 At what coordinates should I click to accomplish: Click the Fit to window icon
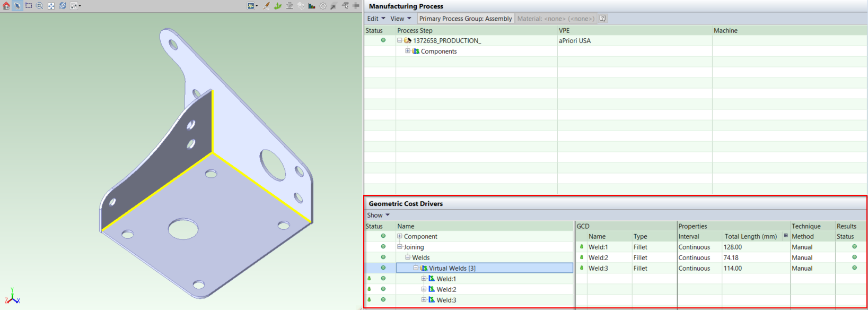[x=51, y=6]
